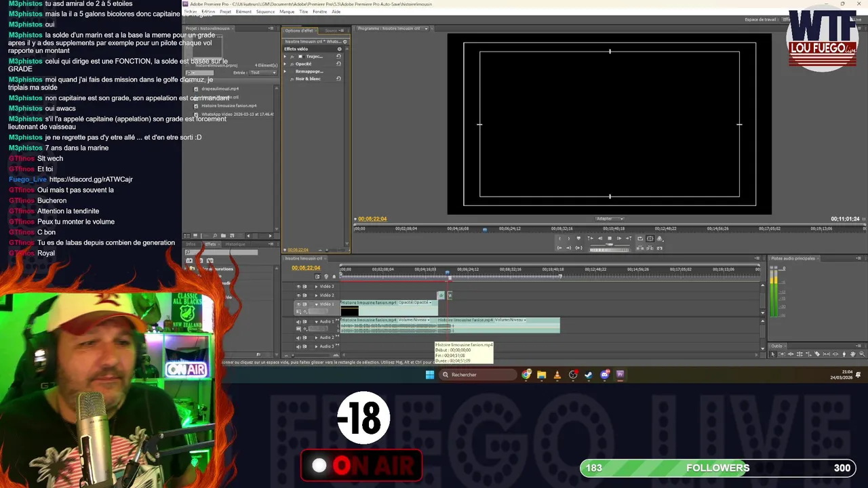
Task: Click the timeline set marker icon
Action: (334, 277)
